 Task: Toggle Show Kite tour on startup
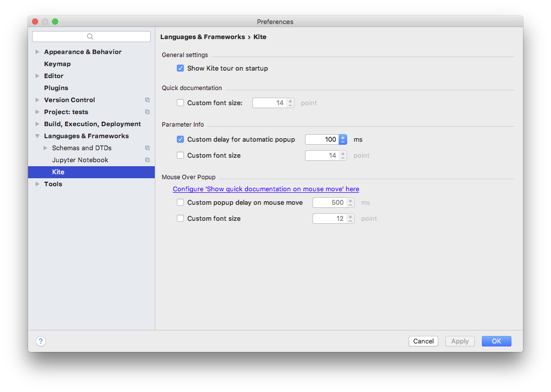pos(180,68)
